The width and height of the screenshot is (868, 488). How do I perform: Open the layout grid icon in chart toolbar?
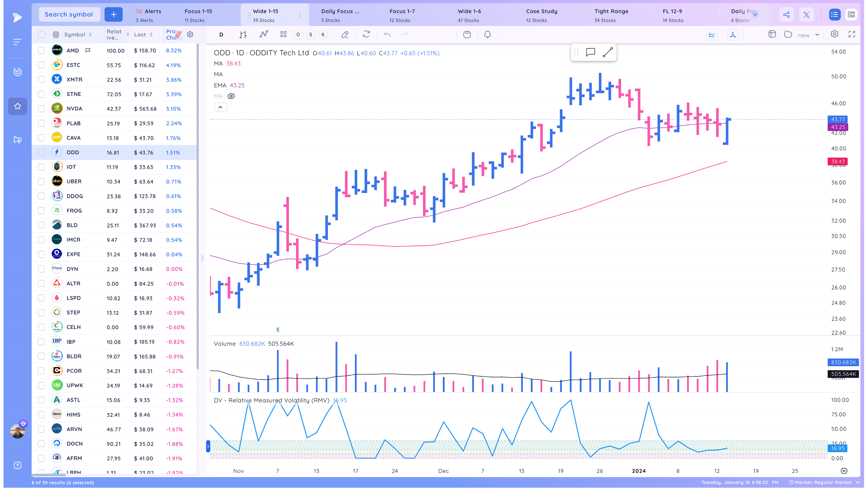[x=283, y=34]
